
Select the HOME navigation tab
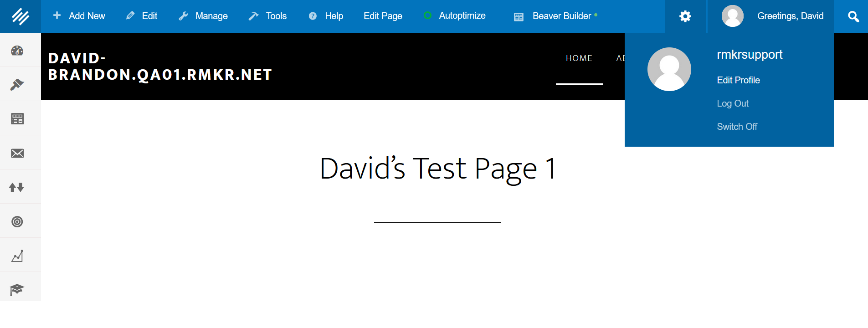[x=579, y=58]
